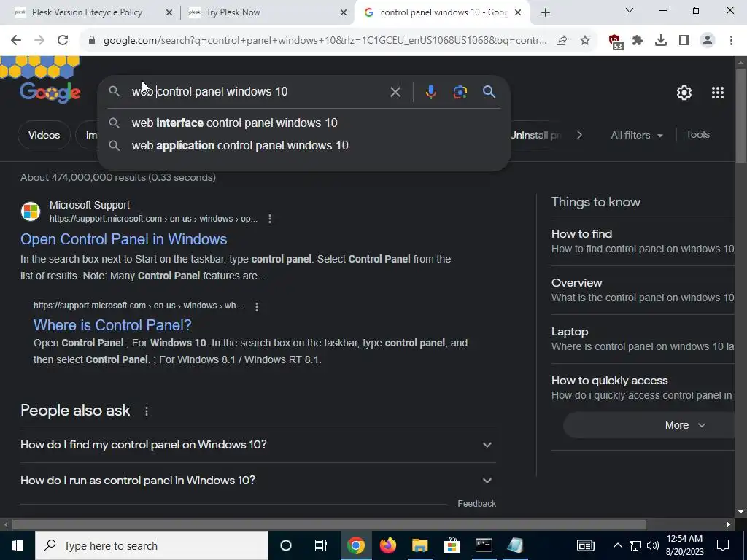Close the Try Plesk Now tab

pos(344,13)
